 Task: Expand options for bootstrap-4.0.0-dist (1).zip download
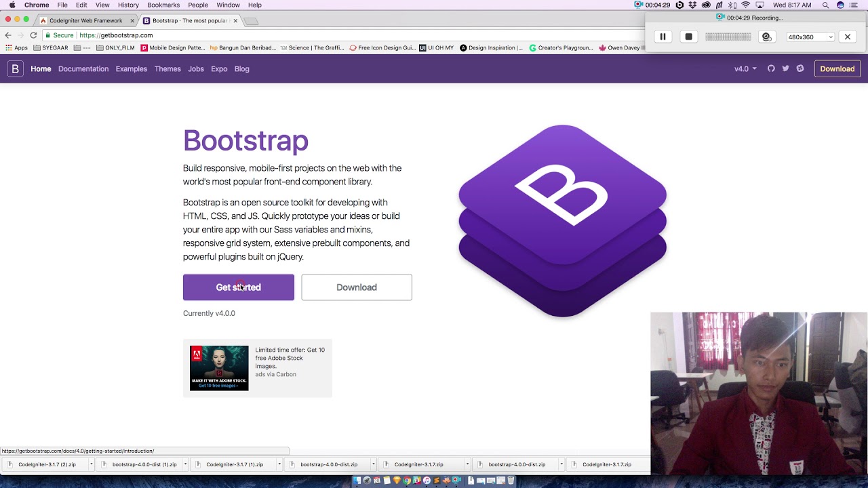coord(185,464)
